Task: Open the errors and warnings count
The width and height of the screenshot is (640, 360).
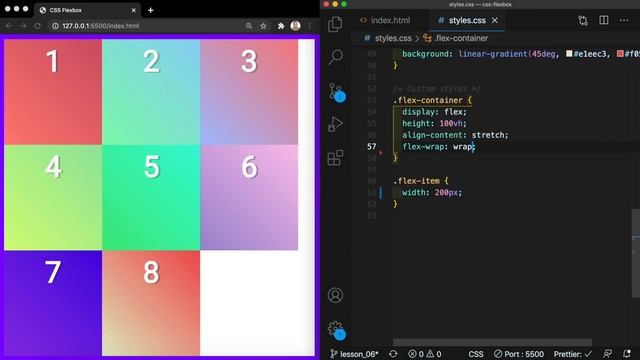Action: [425, 354]
